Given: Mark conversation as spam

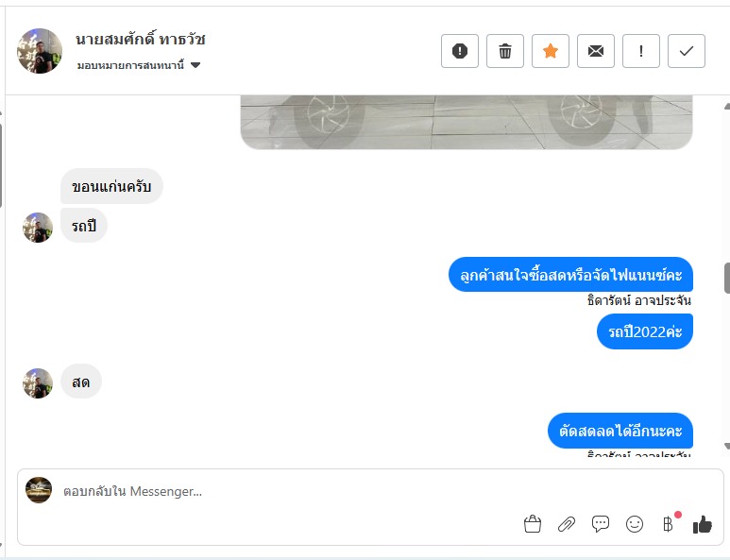Looking at the screenshot, I should coord(460,51).
